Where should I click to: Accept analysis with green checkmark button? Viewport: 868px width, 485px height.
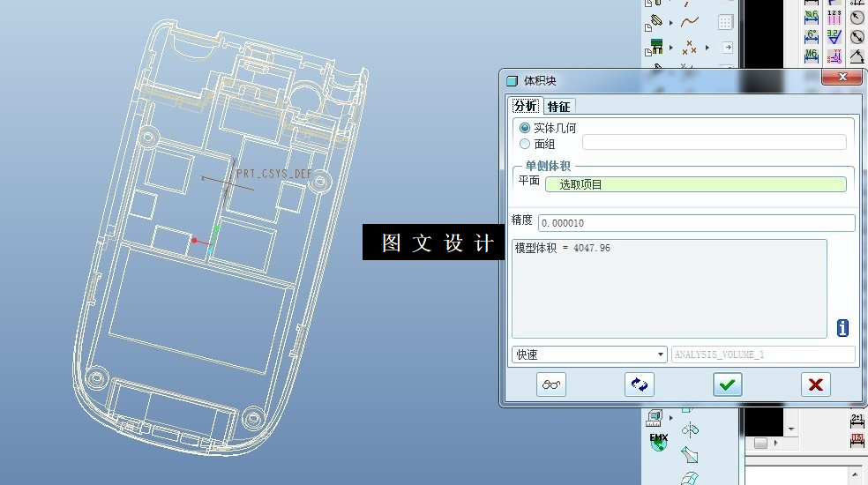click(728, 384)
